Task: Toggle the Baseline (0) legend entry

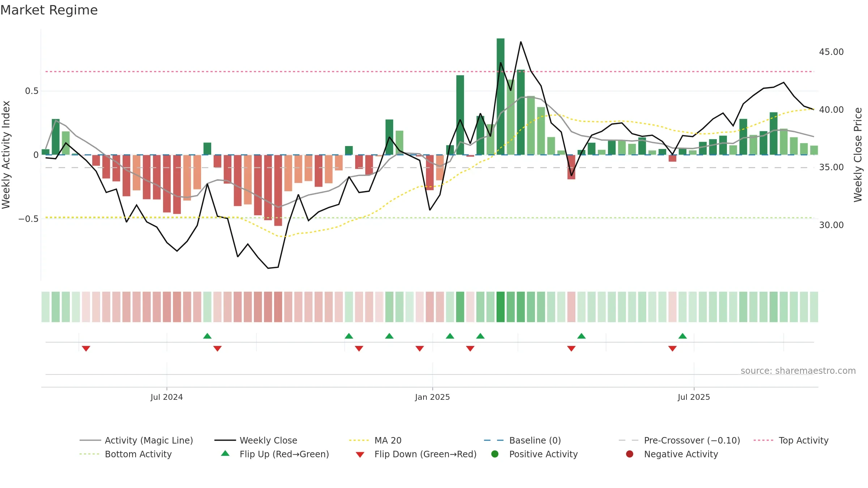Action: click(x=522, y=440)
